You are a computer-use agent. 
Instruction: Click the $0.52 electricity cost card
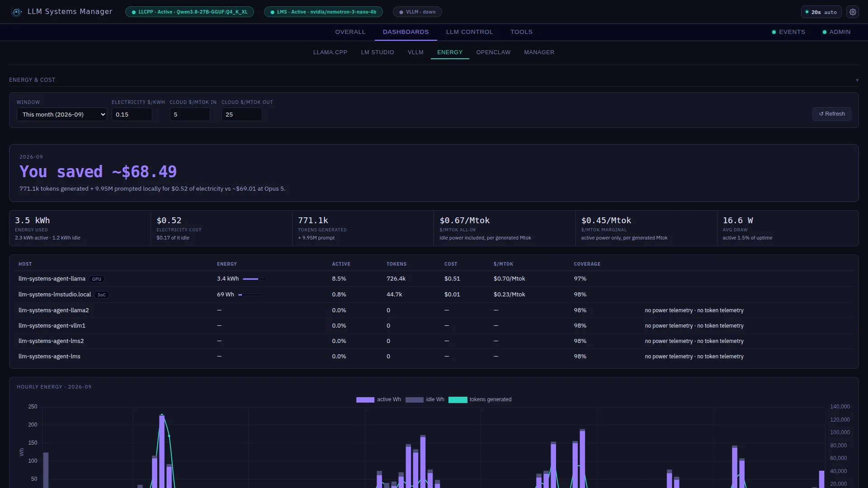(x=222, y=228)
